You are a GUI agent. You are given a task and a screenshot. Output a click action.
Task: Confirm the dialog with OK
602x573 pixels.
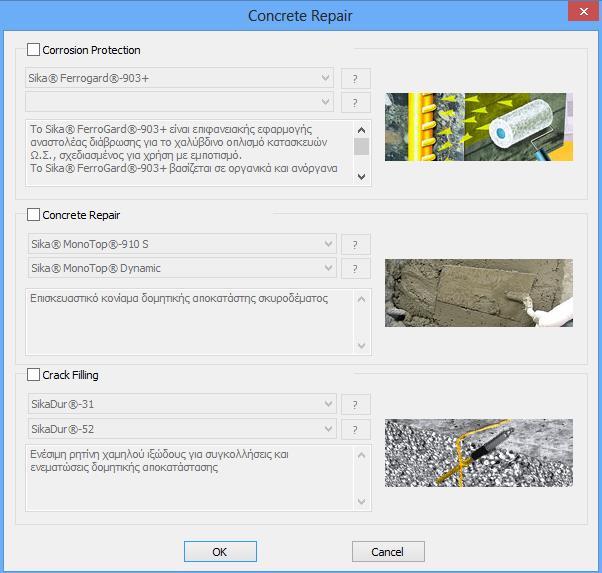tap(220, 551)
